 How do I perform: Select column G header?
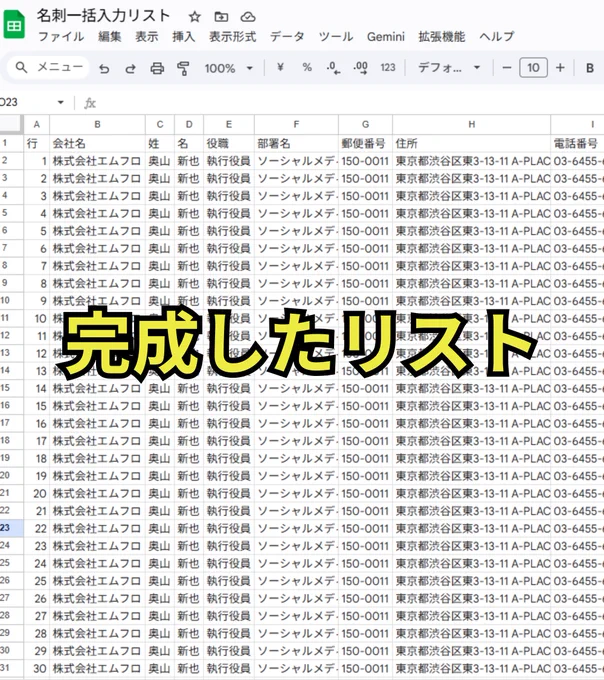click(366, 124)
